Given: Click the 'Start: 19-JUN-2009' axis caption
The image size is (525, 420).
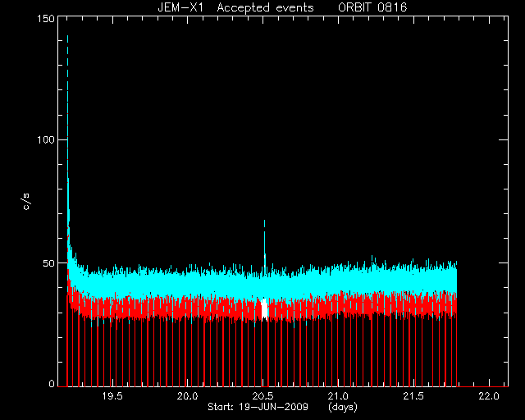Looking at the screenshot, I should (x=258, y=407).
